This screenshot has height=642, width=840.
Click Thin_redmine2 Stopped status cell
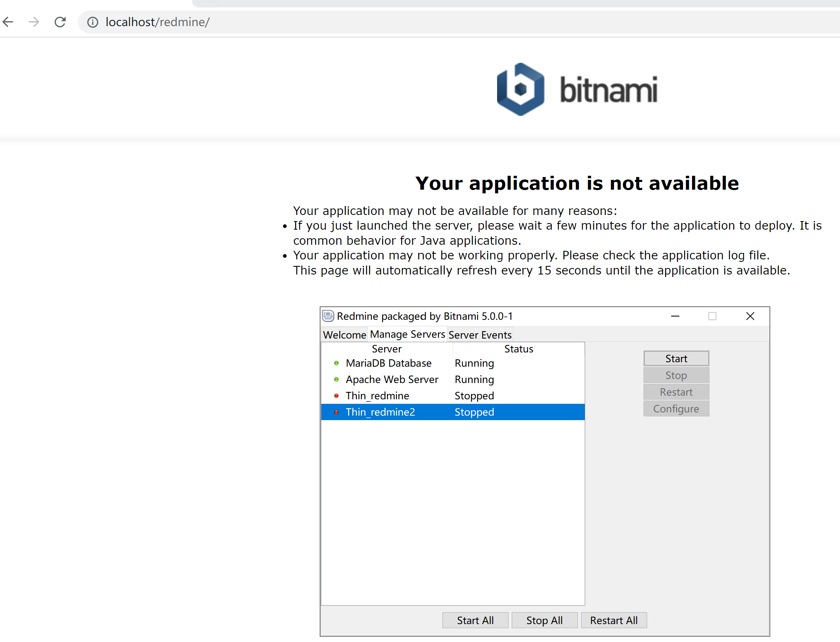click(474, 412)
